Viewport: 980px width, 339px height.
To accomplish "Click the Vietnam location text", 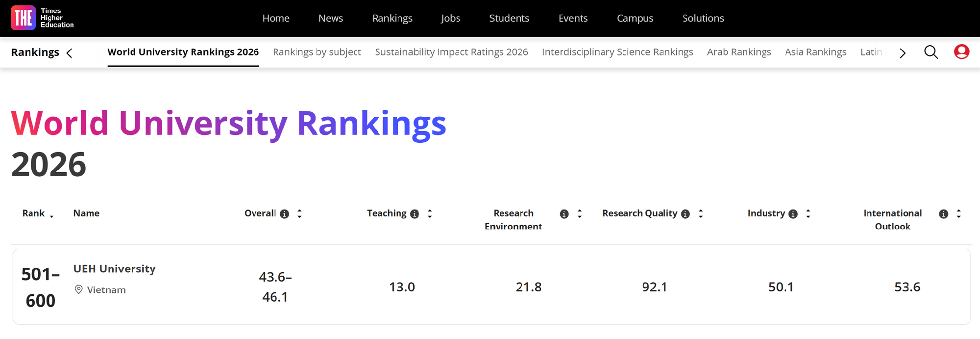I will [106, 290].
